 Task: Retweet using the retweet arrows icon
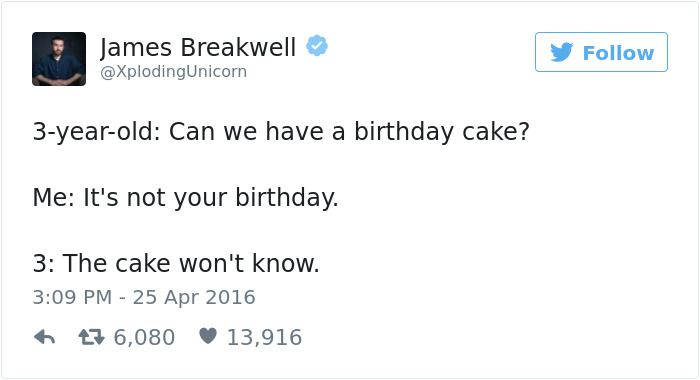click(x=92, y=337)
